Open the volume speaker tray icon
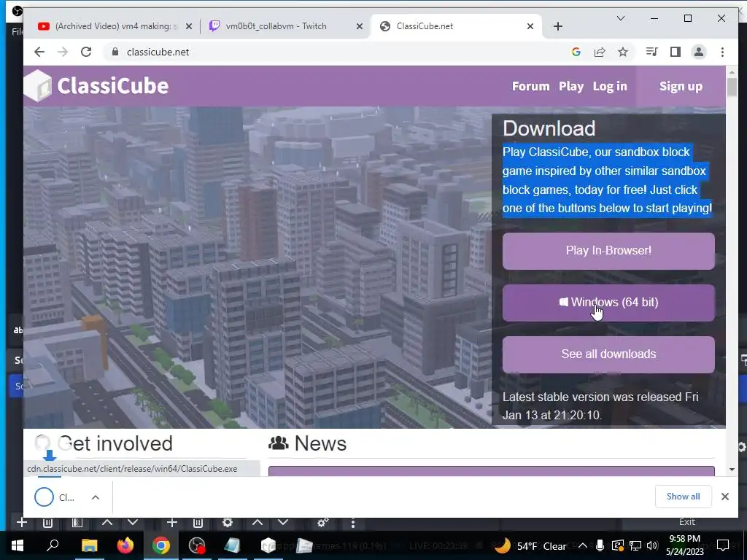Viewport: 747px width, 560px height. [x=652, y=545]
